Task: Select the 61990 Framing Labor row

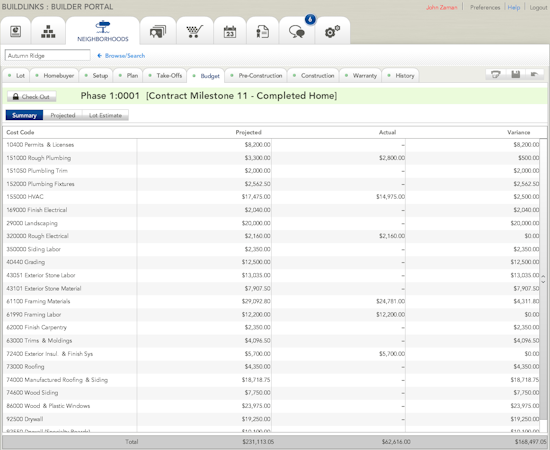Action: (x=271, y=315)
